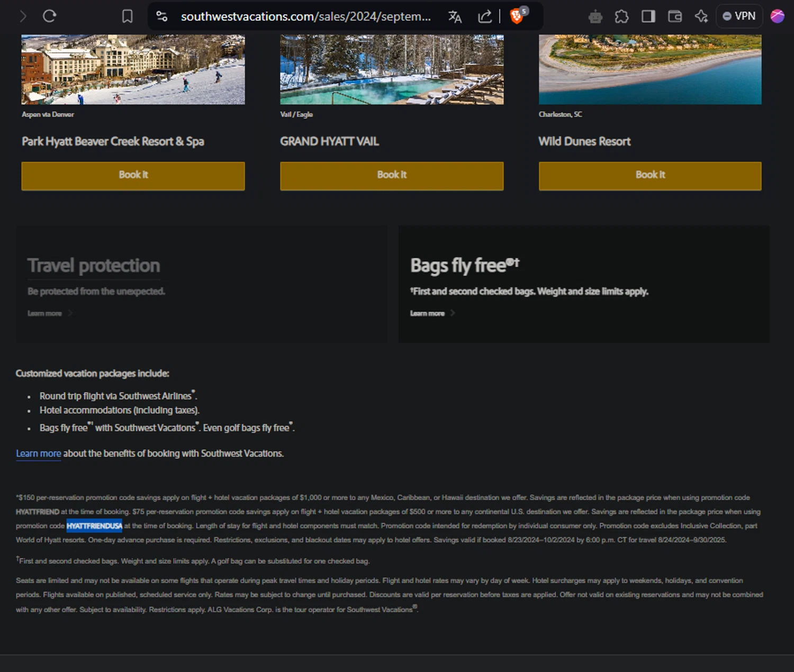The image size is (794, 672).
Task: Expand Bags fly free Learn more chevron
Action: coord(452,313)
